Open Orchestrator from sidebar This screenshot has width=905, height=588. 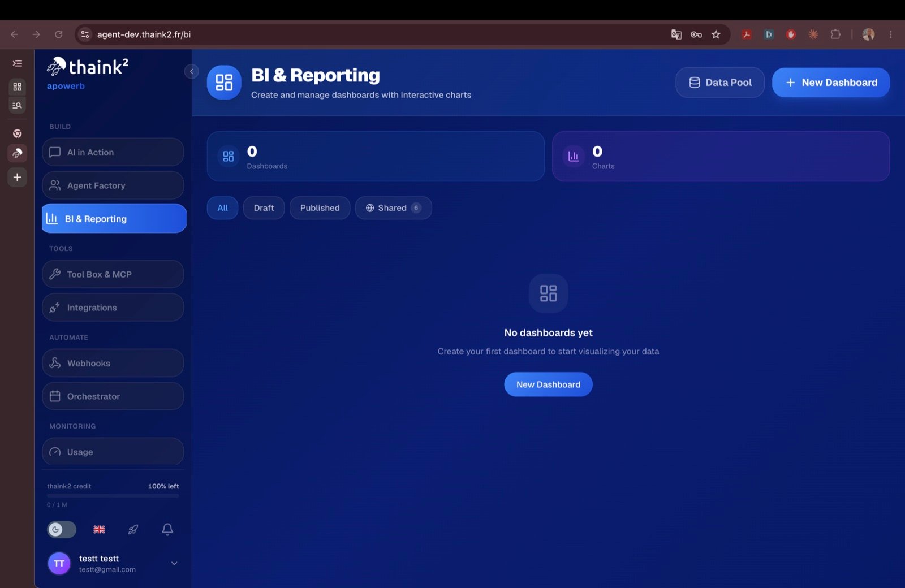pyautogui.click(x=113, y=396)
